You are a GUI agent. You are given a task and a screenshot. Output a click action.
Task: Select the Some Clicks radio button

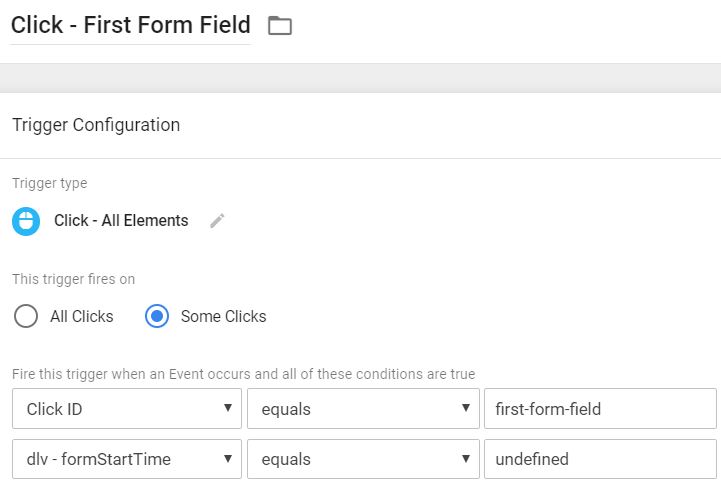tap(157, 316)
